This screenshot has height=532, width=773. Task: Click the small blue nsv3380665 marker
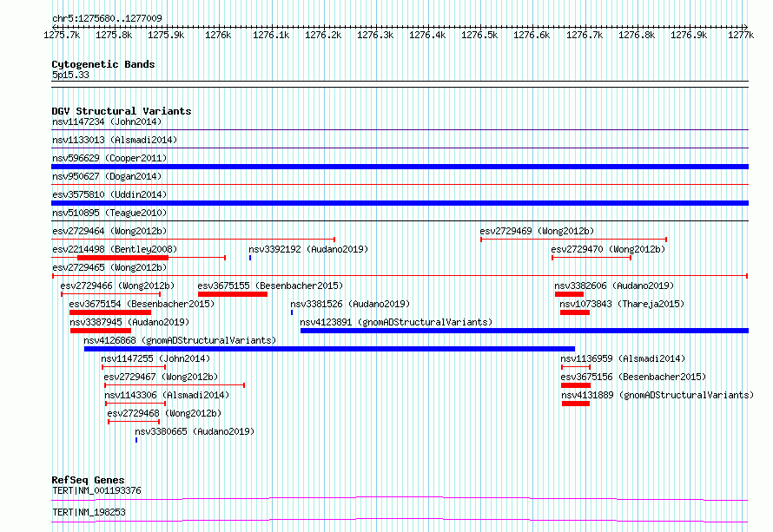pos(136,440)
